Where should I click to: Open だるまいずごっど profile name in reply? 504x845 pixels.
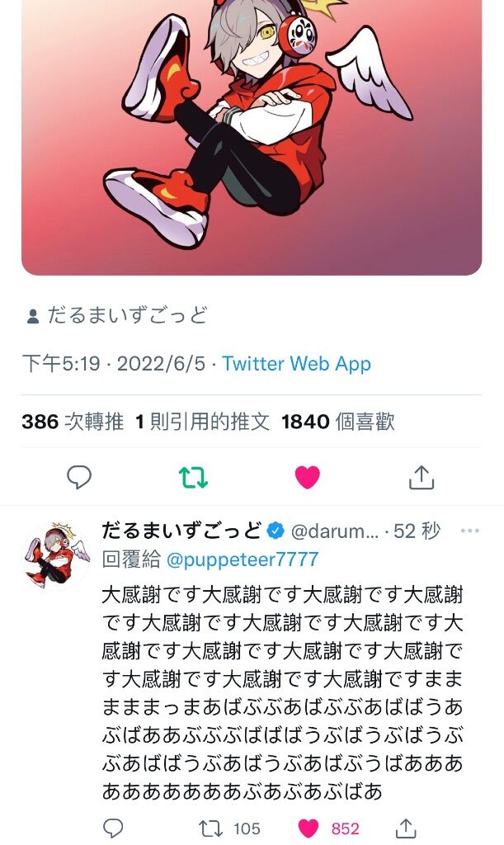[182, 531]
